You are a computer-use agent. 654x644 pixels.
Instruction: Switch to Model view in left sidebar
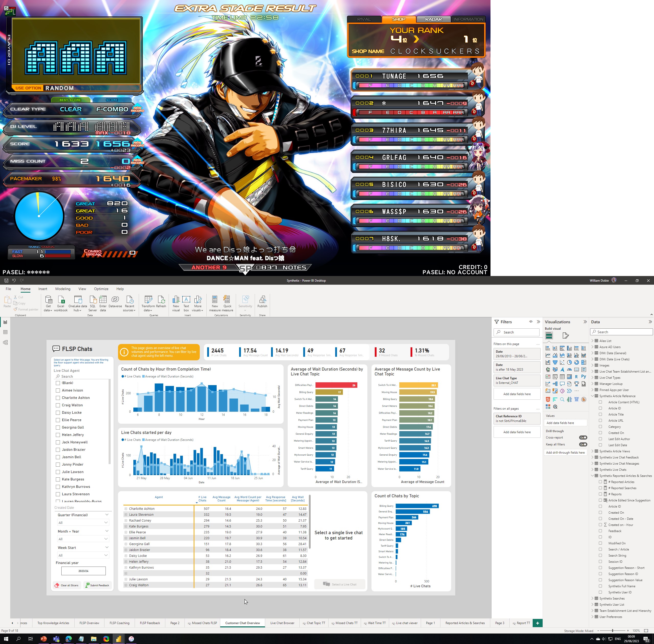[5, 342]
